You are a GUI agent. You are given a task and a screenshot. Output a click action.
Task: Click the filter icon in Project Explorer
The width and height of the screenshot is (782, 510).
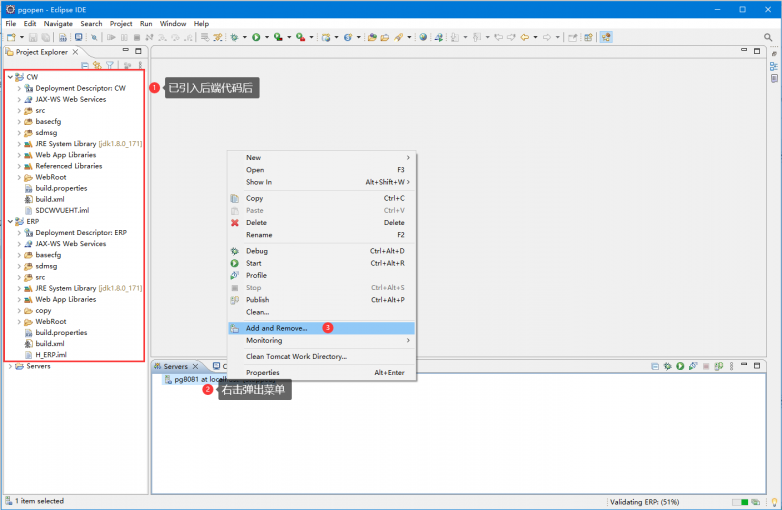point(110,65)
